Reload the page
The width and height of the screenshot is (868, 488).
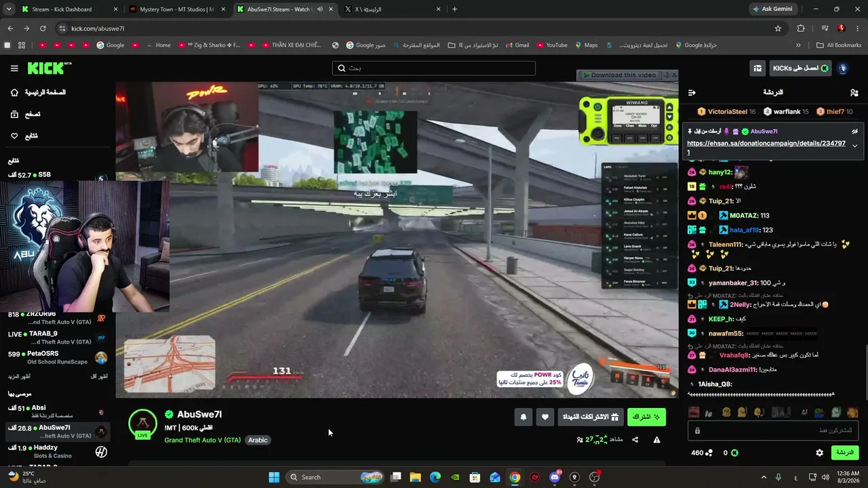click(x=43, y=28)
